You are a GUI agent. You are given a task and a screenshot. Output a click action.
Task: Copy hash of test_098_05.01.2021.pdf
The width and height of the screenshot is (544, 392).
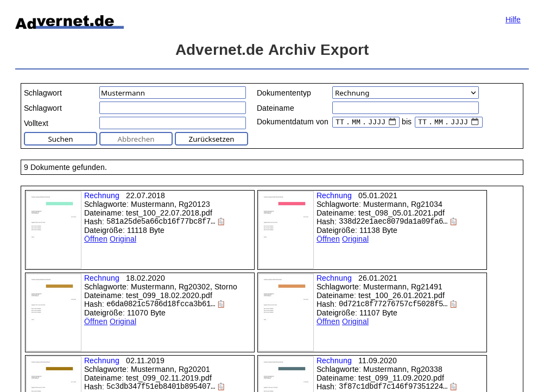click(453, 222)
